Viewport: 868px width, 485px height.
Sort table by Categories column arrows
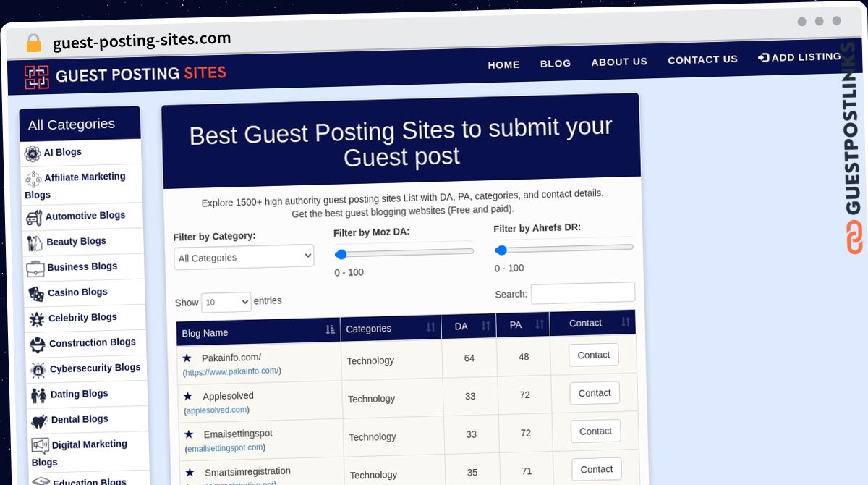430,327
